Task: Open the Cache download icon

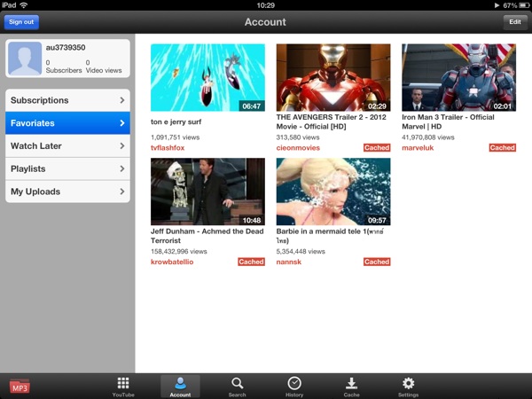Action: [x=351, y=383]
